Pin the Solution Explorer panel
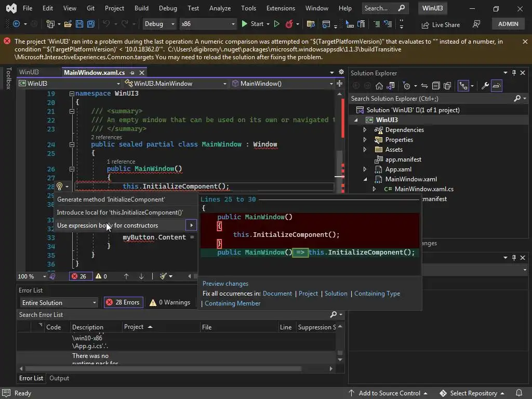532x399 pixels. (514, 73)
